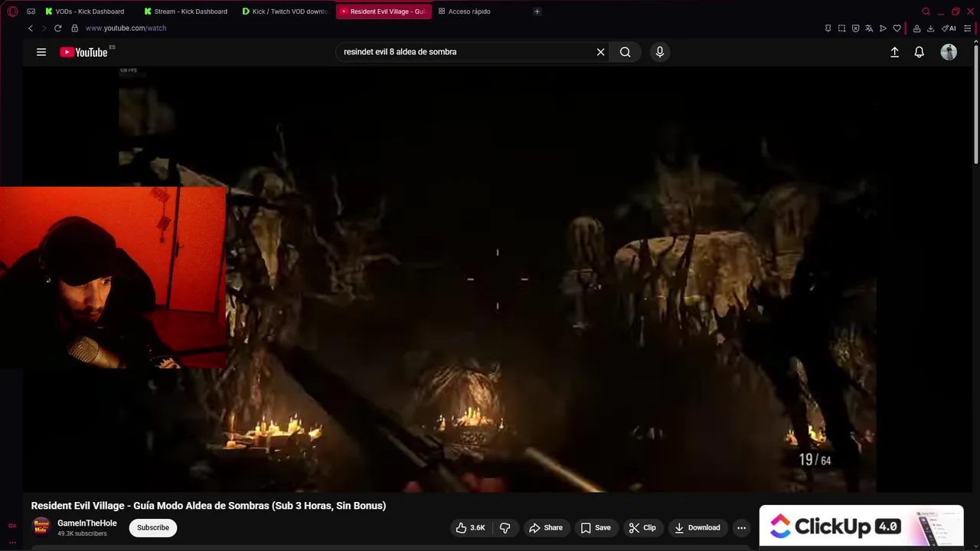980x551 pixels.
Task: Open YouTube notifications bell
Action: pos(920,52)
